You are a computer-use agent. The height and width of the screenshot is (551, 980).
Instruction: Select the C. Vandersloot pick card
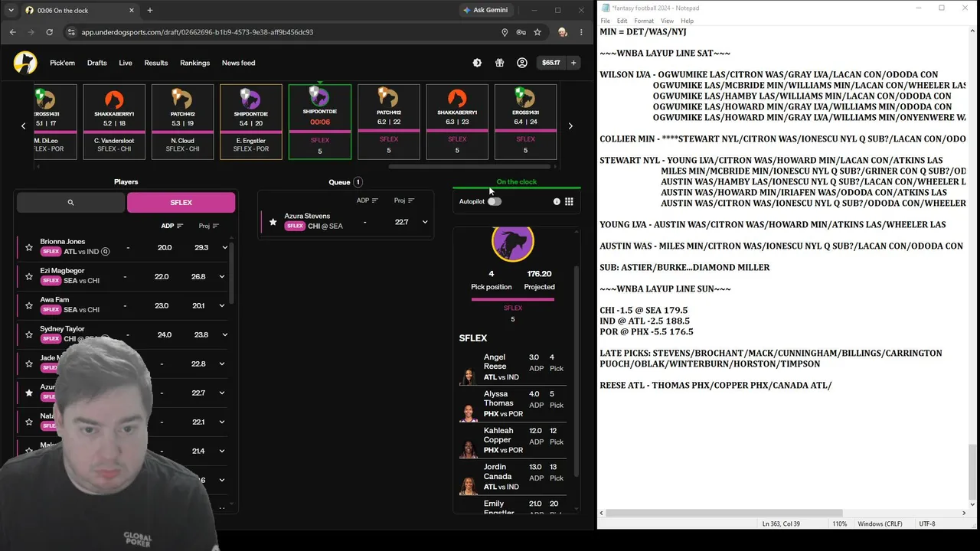click(x=114, y=122)
